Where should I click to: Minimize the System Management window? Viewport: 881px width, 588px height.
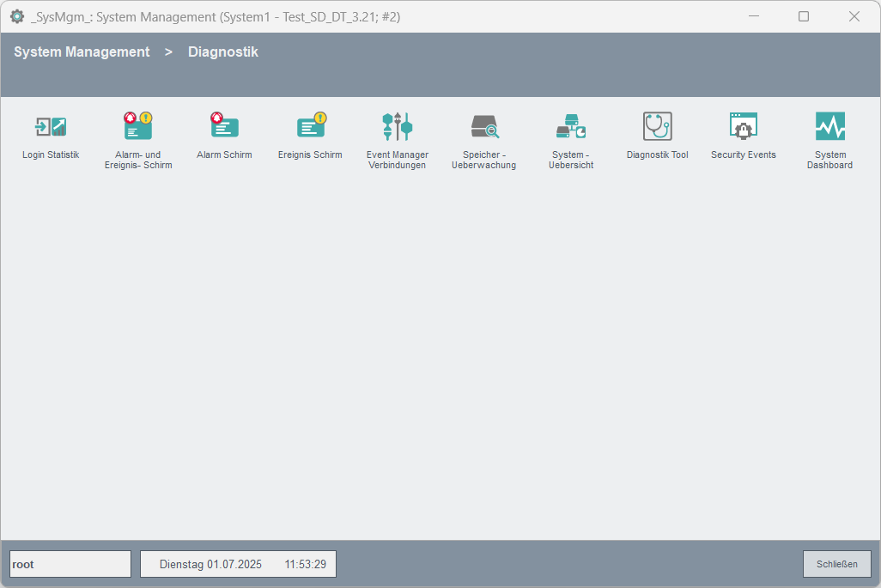pos(753,16)
